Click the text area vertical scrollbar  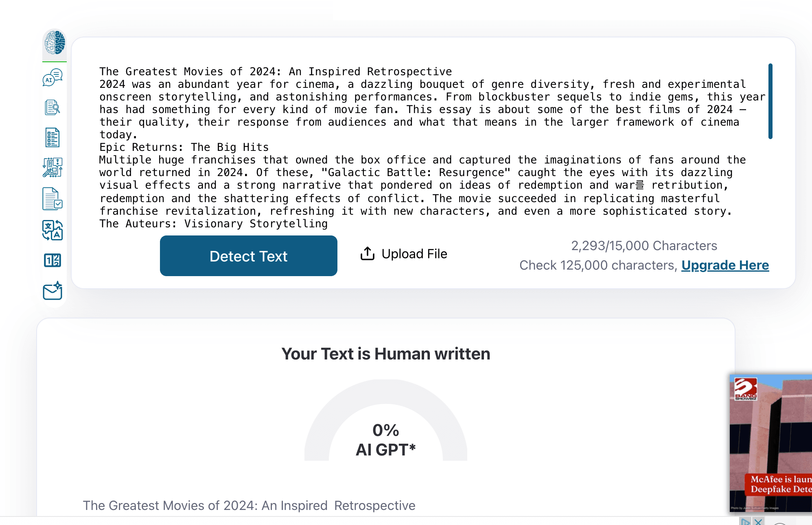pyautogui.click(x=770, y=102)
